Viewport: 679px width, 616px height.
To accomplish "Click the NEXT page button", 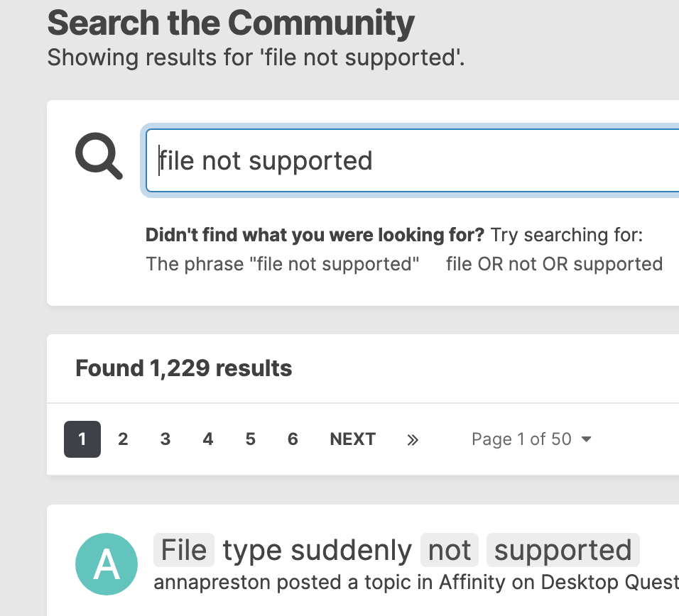I will coord(352,439).
